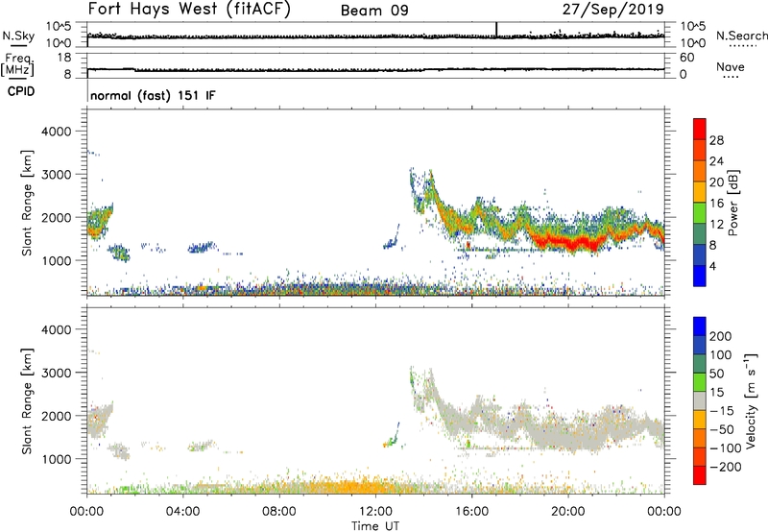The width and height of the screenshot is (768, 532).
Task: Click the '08:00' time axis label
Action: pos(279,512)
